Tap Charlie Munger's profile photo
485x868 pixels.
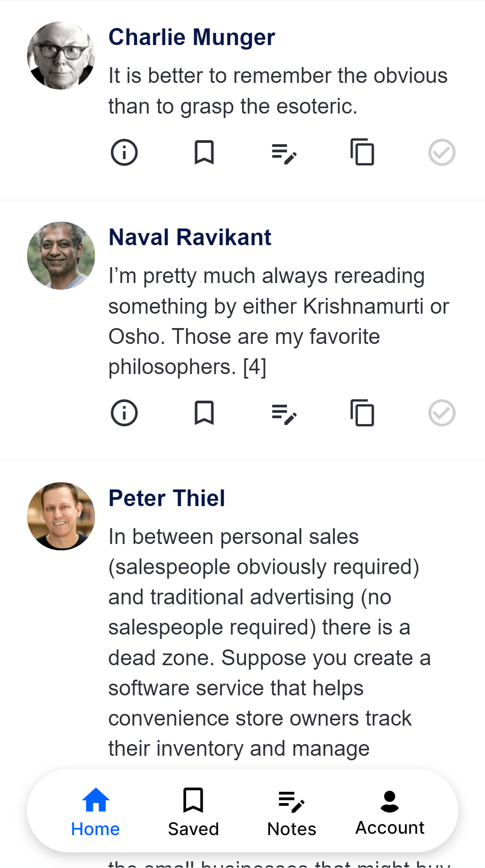pyautogui.click(x=61, y=56)
